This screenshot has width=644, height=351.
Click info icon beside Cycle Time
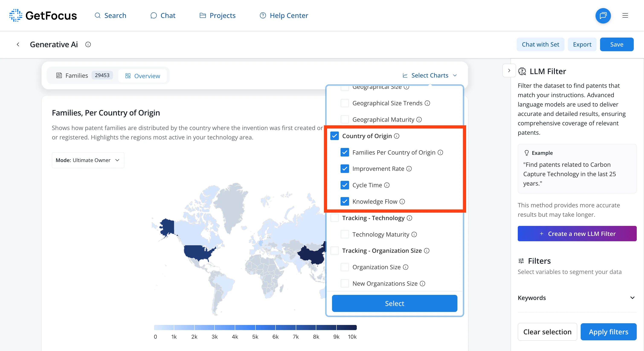click(387, 185)
